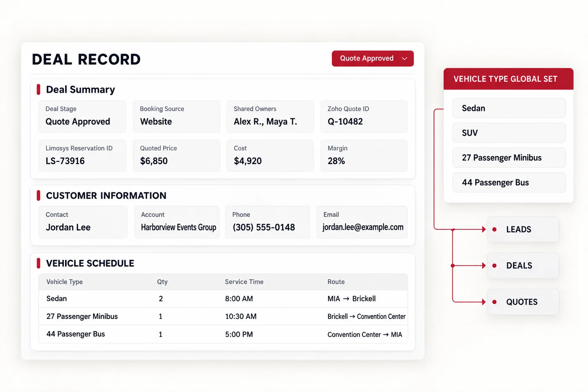This screenshot has height=392, width=588.
Task: Choose 27 Passenger Minibus in Global Set
Action: [x=509, y=158]
